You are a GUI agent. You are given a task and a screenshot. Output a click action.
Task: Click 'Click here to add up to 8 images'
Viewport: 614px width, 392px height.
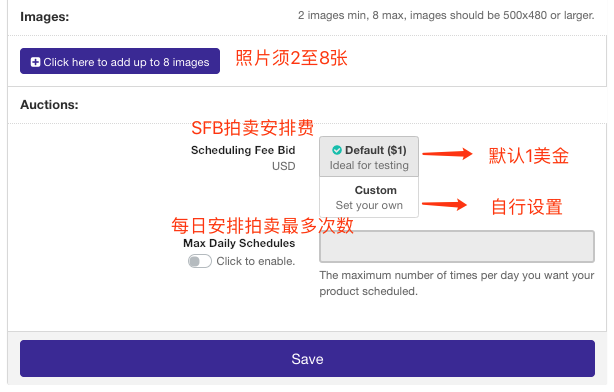click(x=120, y=61)
